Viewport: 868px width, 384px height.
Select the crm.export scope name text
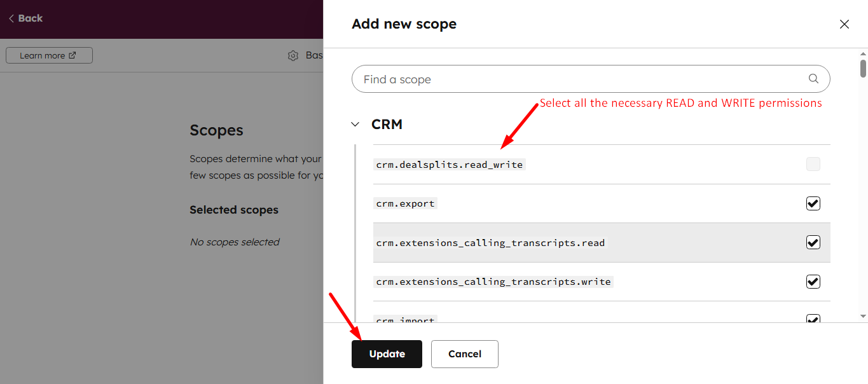pyautogui.click(x=405, y=203)
